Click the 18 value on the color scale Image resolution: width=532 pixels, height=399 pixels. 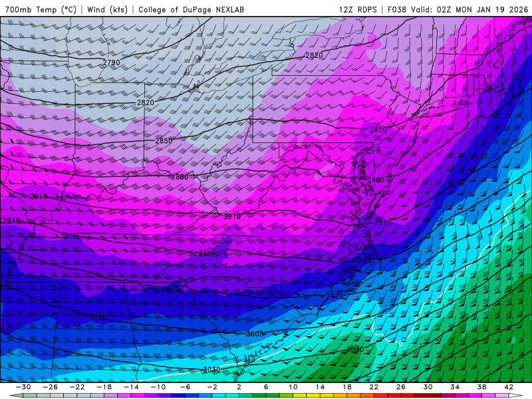click(346, 387)
